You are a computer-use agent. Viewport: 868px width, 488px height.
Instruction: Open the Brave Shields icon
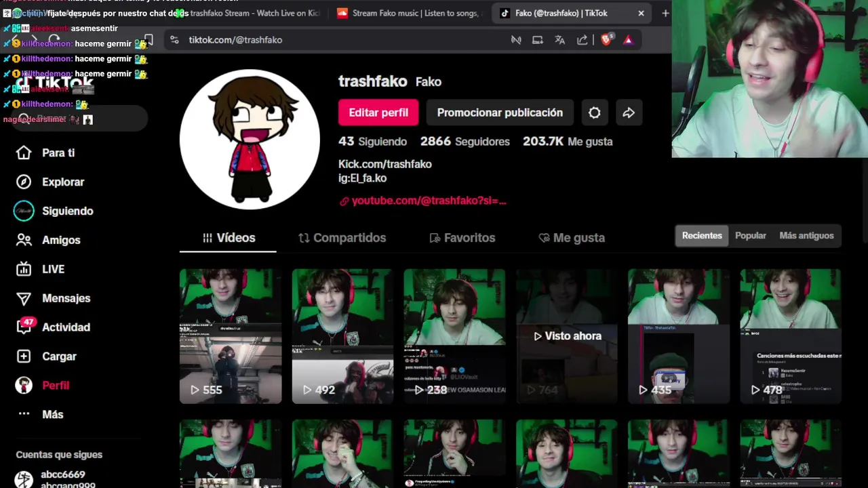click(607, 39)
